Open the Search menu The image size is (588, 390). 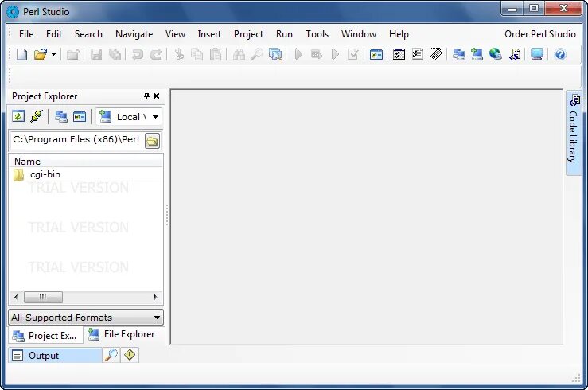pos(88,34)
